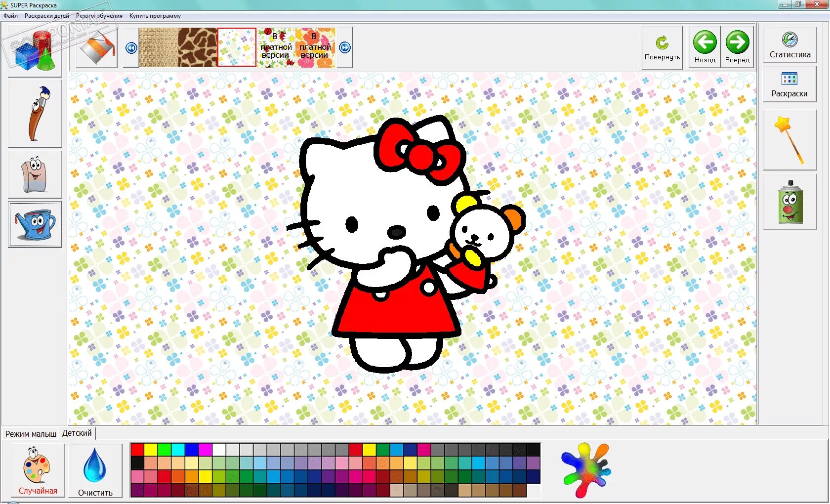Select the eraser tool
This screenshot has height=504, width=830.
(x=35, y=175)
